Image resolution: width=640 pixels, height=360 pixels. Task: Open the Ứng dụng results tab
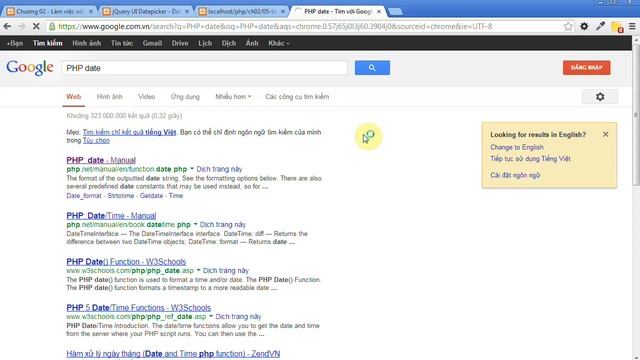(185, 97)
